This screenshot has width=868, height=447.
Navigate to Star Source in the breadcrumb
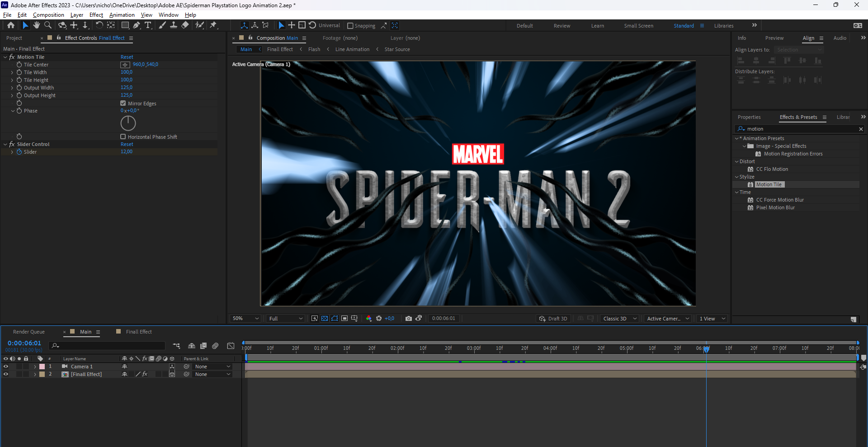tap(397, 49)
